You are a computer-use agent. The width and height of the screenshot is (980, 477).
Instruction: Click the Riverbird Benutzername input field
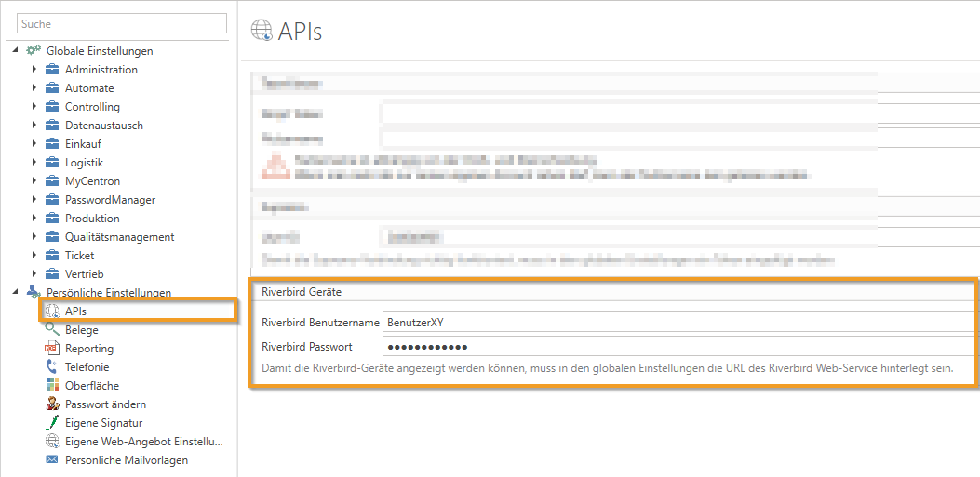point(679,323)
